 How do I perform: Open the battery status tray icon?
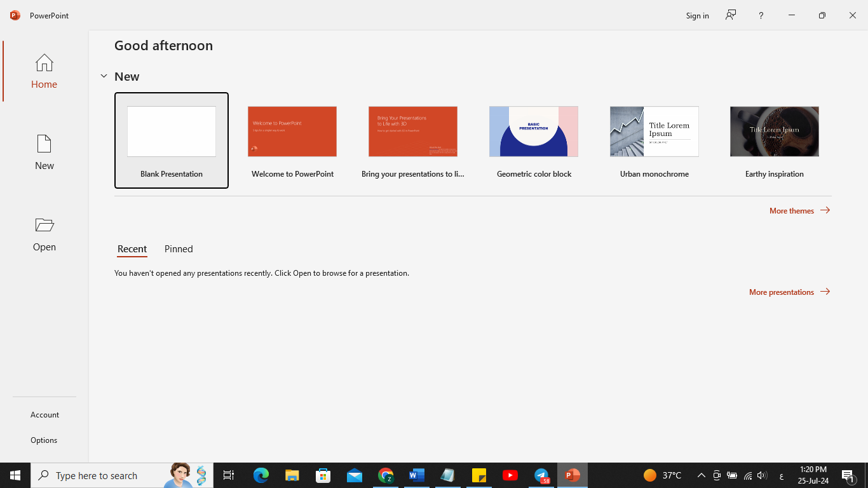732,475
